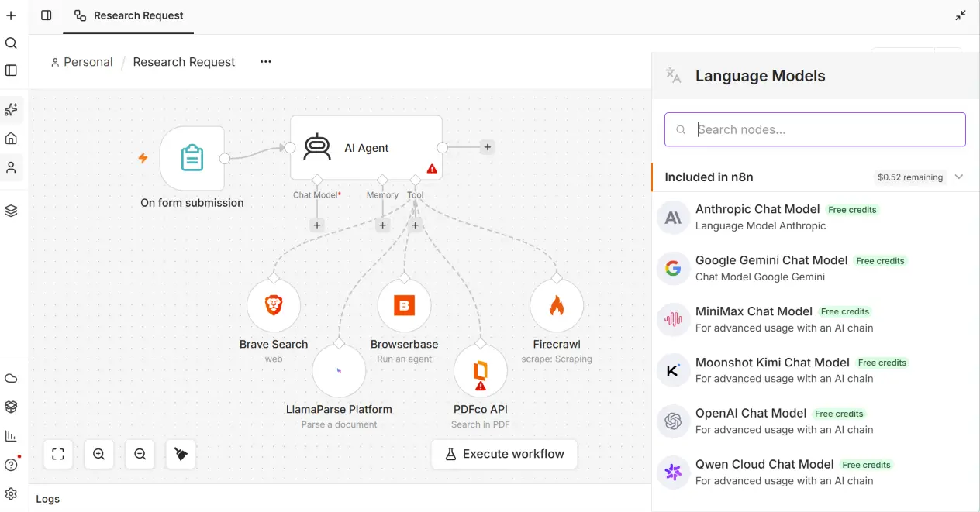Click the plus icon in the left sidebar
The height and width of the screenshot is (512, 980).
(11, 15)
